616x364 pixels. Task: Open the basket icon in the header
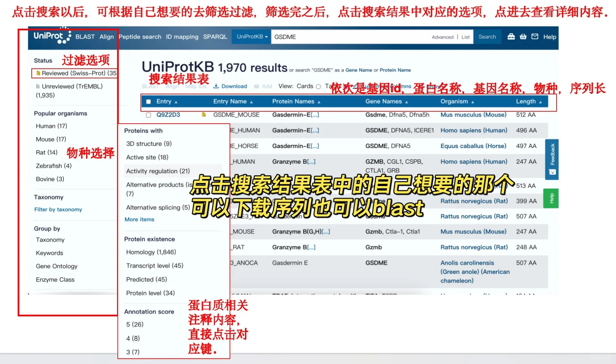pyautogui.click(x=523, y=36)
